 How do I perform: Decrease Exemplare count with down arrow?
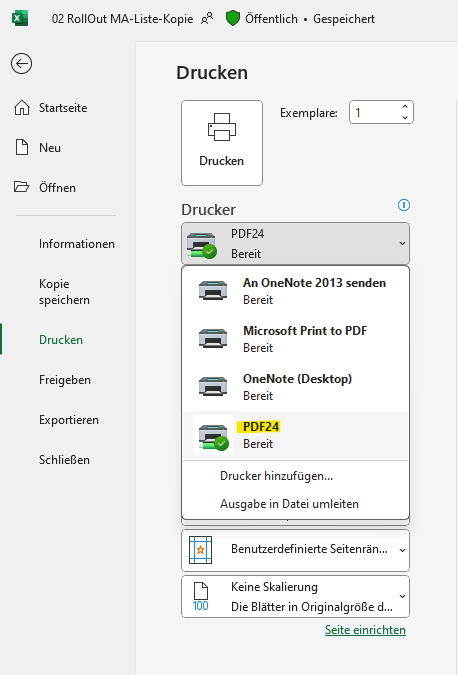(x=405, y=117)
